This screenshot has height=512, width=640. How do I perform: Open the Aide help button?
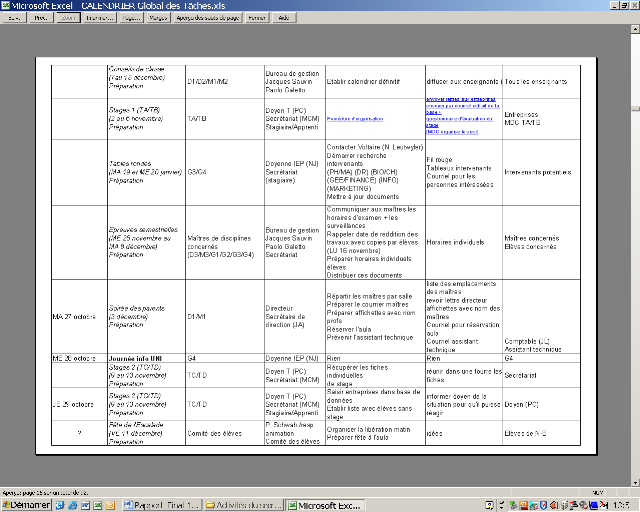pos(283,18)
